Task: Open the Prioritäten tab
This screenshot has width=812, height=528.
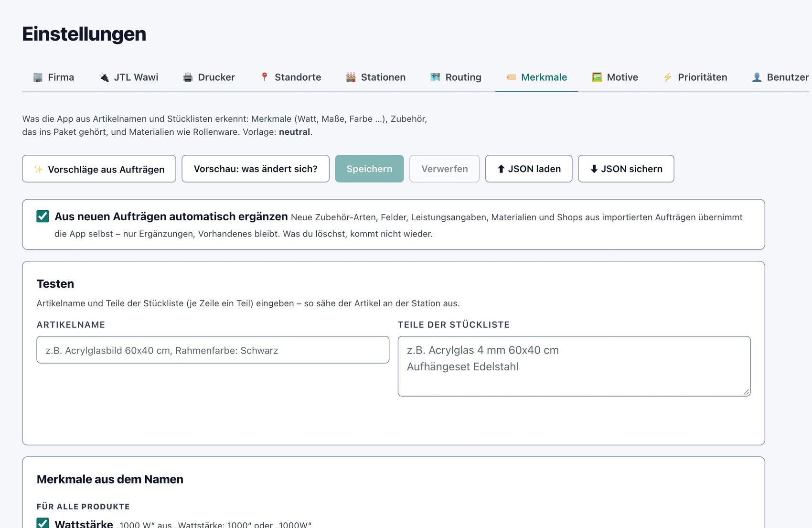Action: 695,77
